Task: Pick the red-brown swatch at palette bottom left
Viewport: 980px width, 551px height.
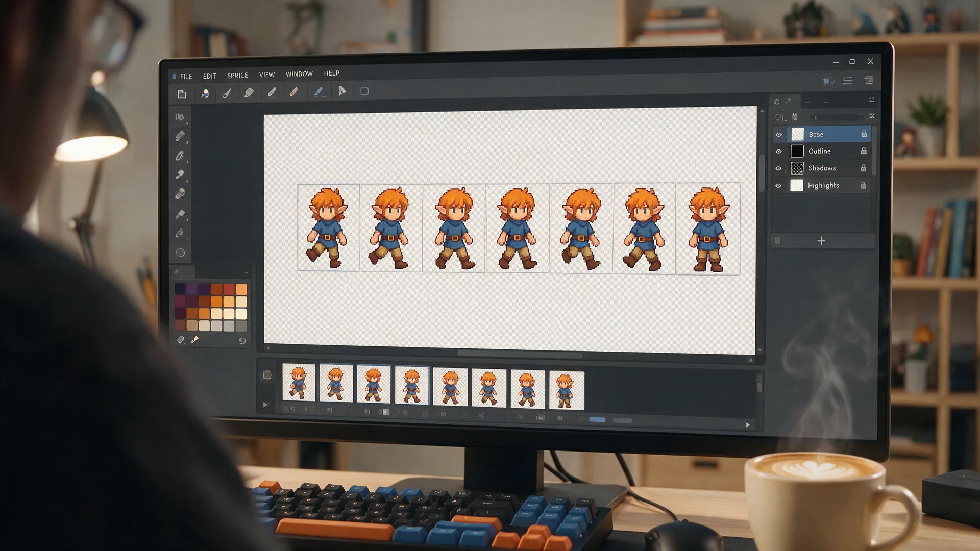Action: pos(180,325)
